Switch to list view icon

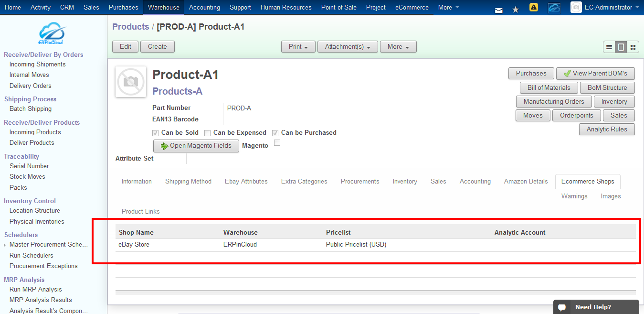[609, 47]
